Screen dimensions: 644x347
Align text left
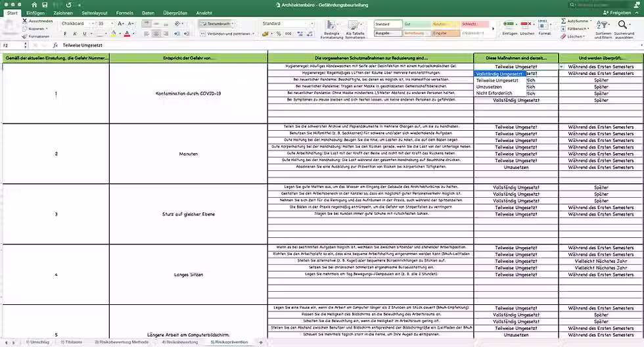pos(146,34)
